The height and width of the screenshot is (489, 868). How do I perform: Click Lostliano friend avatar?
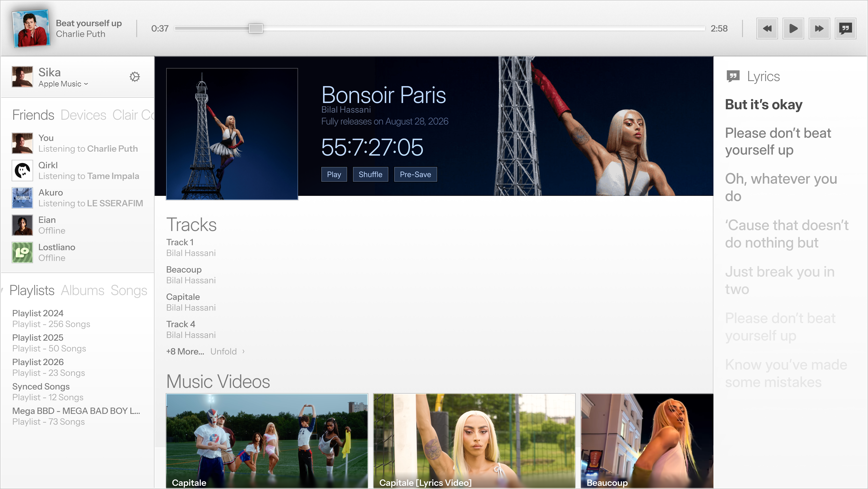click(22, 252)
